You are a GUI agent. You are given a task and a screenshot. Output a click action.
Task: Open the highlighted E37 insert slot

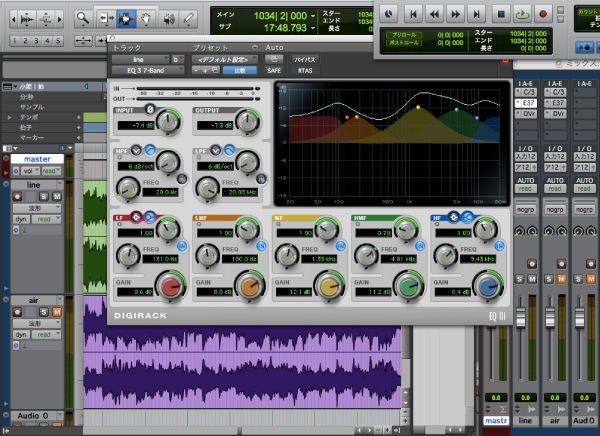pos(526,103)
